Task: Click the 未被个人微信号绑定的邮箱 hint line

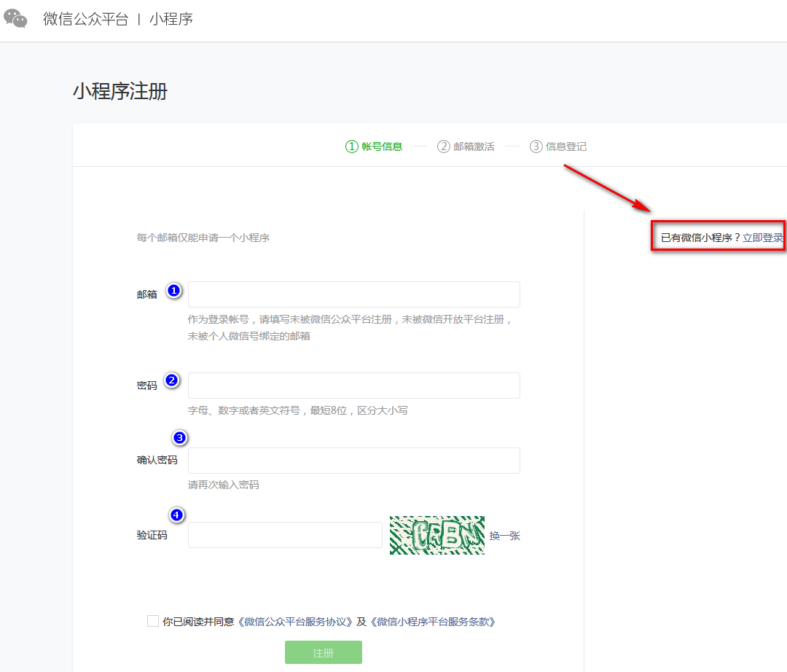Action: tap(249, 336)
